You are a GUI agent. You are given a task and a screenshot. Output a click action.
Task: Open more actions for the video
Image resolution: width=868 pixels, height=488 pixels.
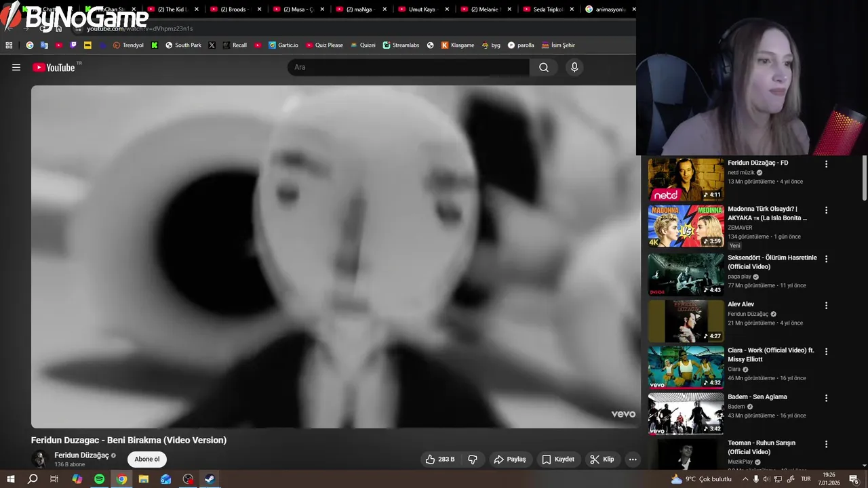[x=633, y=459]
